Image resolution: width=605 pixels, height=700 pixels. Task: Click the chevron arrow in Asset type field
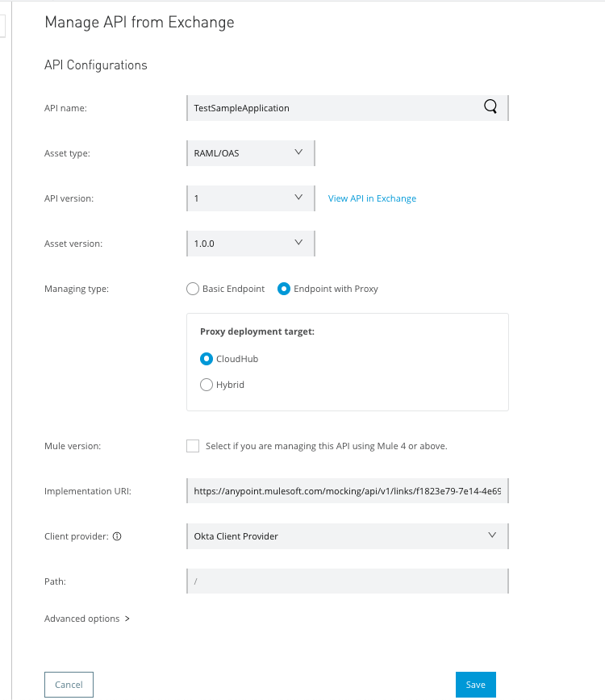(x=298, y=152)
